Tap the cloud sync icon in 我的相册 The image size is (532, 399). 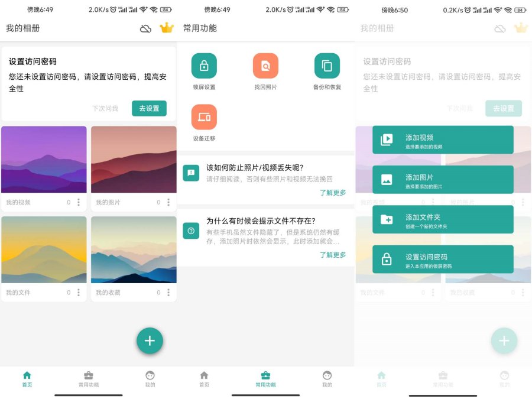(x=145, y=27)
